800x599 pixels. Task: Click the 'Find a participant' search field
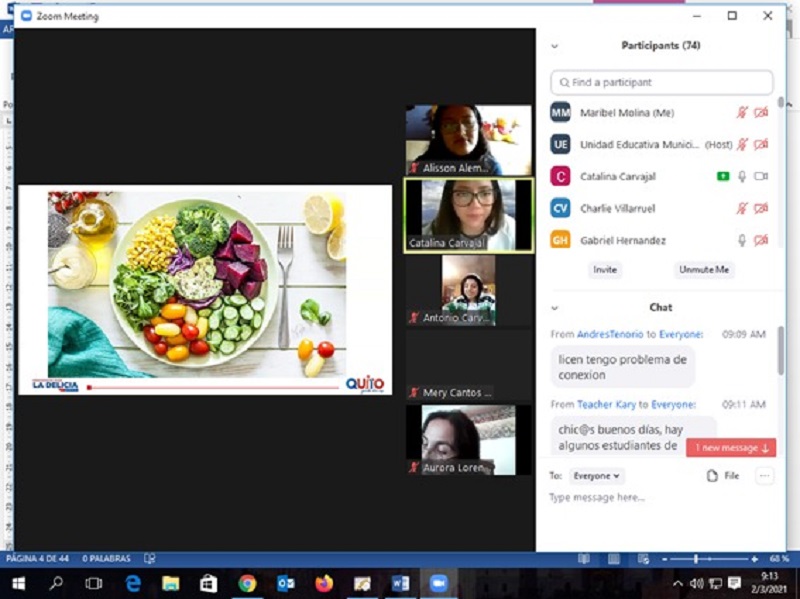662,82
